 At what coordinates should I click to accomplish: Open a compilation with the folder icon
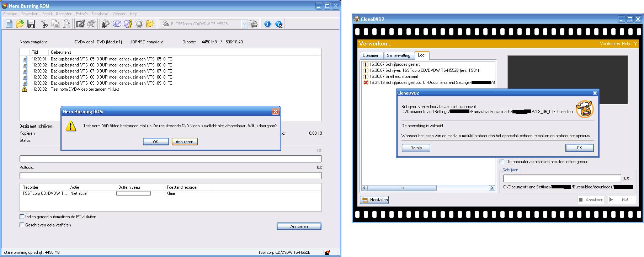(20, 24)
